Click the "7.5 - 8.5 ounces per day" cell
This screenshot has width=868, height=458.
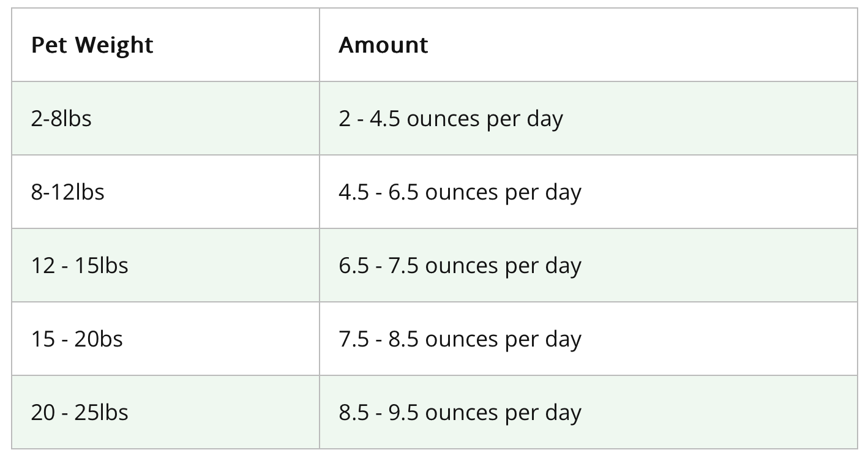click(460, 339)
